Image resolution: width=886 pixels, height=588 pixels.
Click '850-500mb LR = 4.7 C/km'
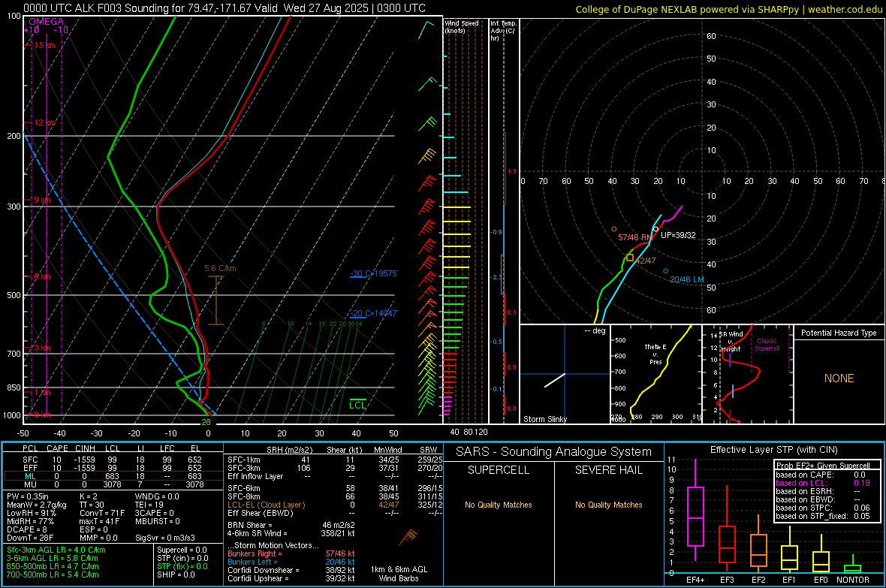pos(53,566)
